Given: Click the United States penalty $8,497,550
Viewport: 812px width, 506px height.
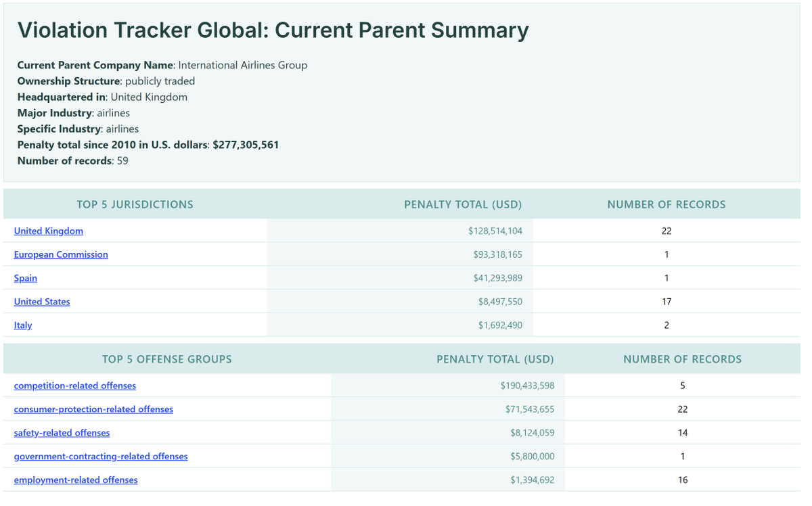Looking at the screenshot, I should (x=500, y=302).
